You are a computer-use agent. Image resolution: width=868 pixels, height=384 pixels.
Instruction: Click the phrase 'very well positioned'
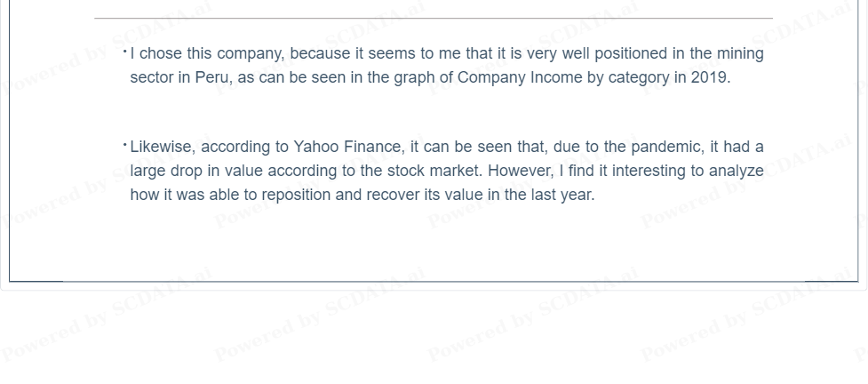(x=597, y=53)
